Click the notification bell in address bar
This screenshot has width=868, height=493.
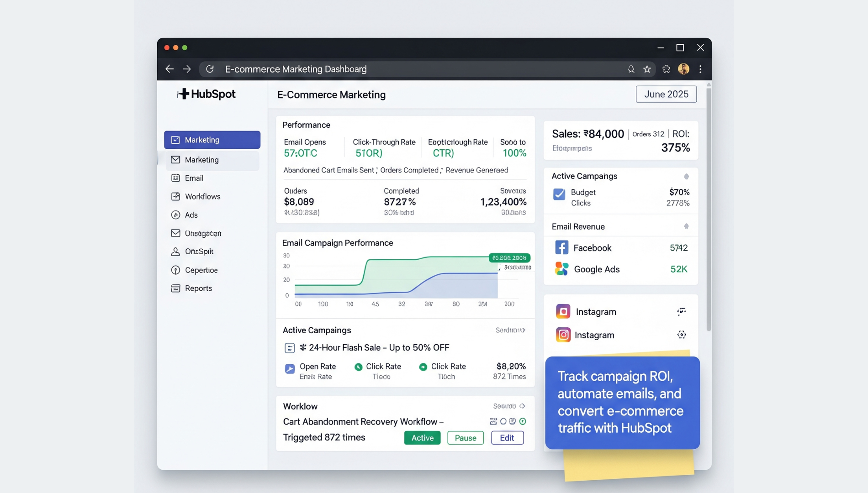coord(631,69)
